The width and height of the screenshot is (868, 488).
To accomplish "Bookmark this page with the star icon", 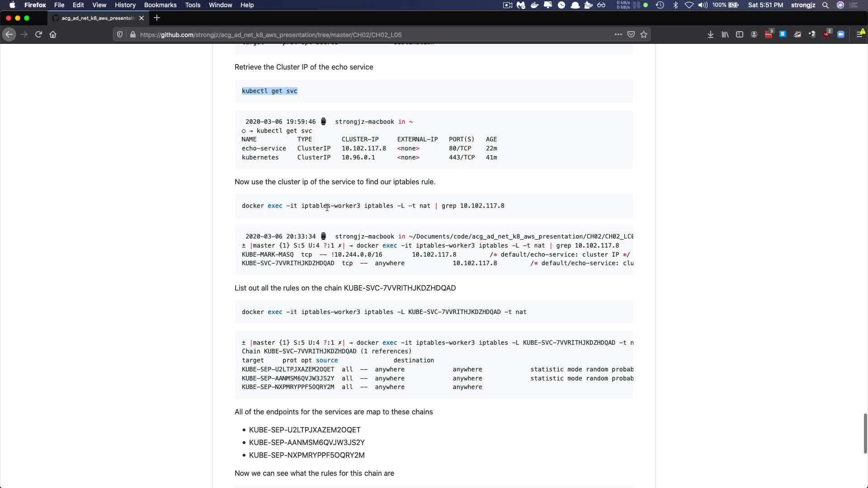I will click(644, 34).
